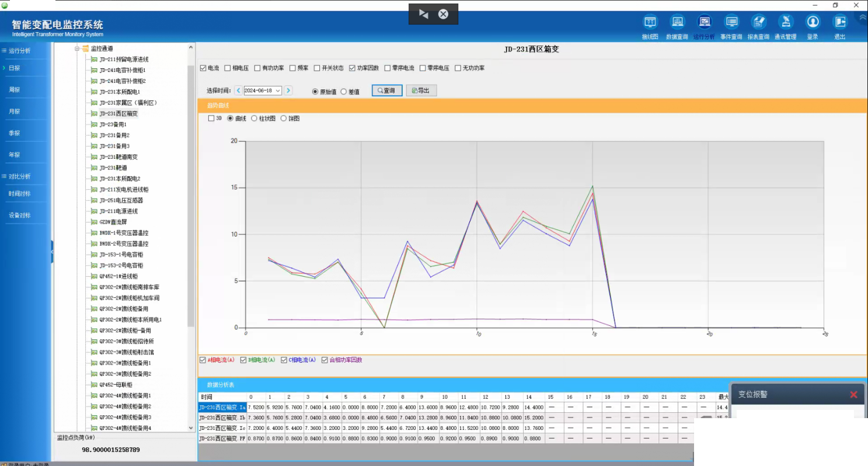Go to previous date with the left arrow
This screenshot has height=466, width=868.
(238, 91)
